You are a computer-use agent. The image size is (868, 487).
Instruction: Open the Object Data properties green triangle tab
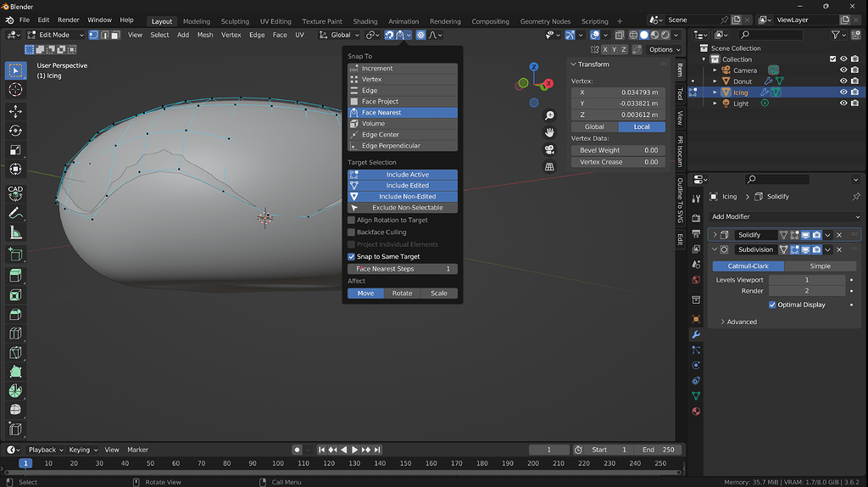697,395
